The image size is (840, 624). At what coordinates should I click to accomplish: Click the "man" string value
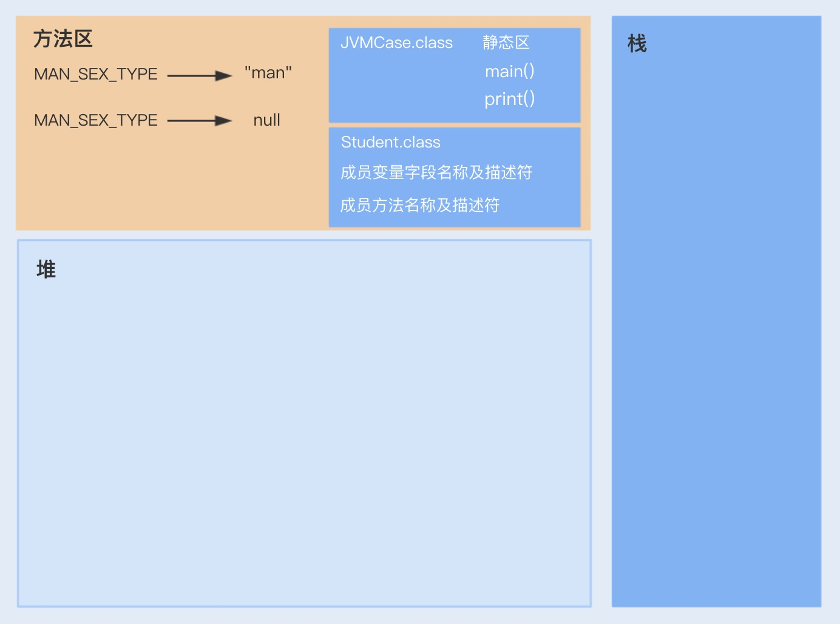point(267,72)
